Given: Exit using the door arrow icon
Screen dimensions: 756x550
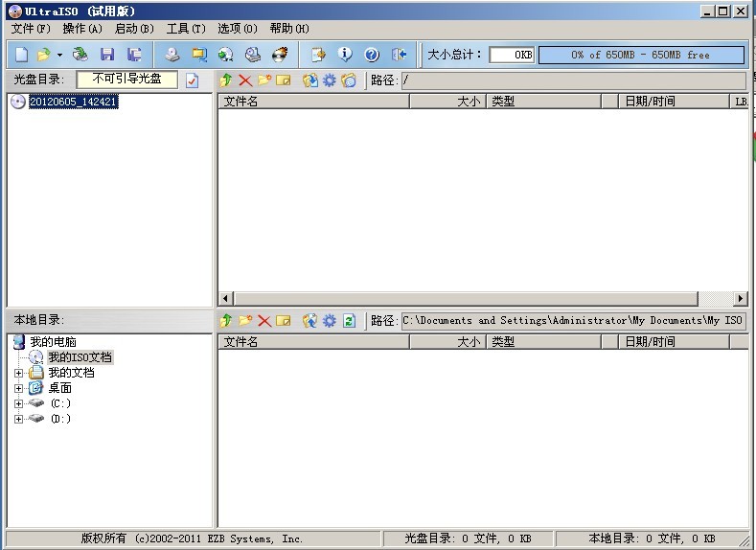Looking at the screenshot, I should [x=399, y=55].
